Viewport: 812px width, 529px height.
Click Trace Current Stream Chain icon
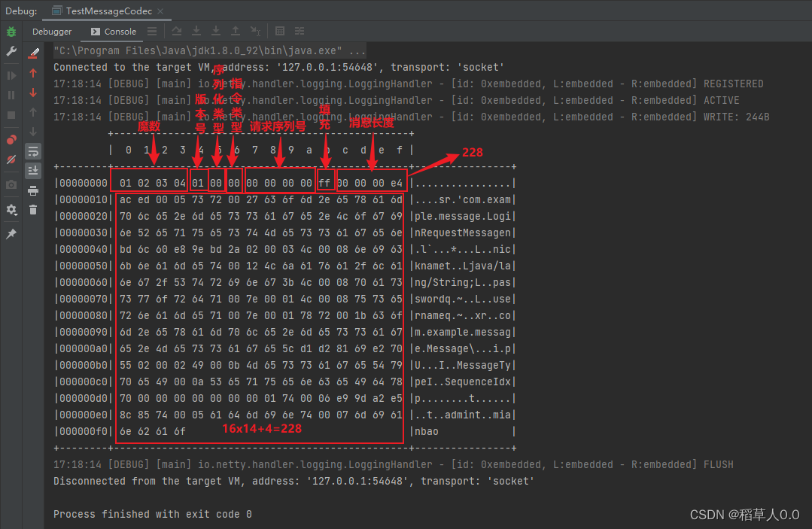pyautogui.click(x=300, y=32)
